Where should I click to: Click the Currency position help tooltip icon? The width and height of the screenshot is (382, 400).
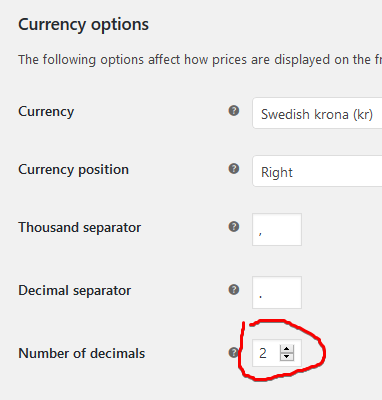click(234, 169)
